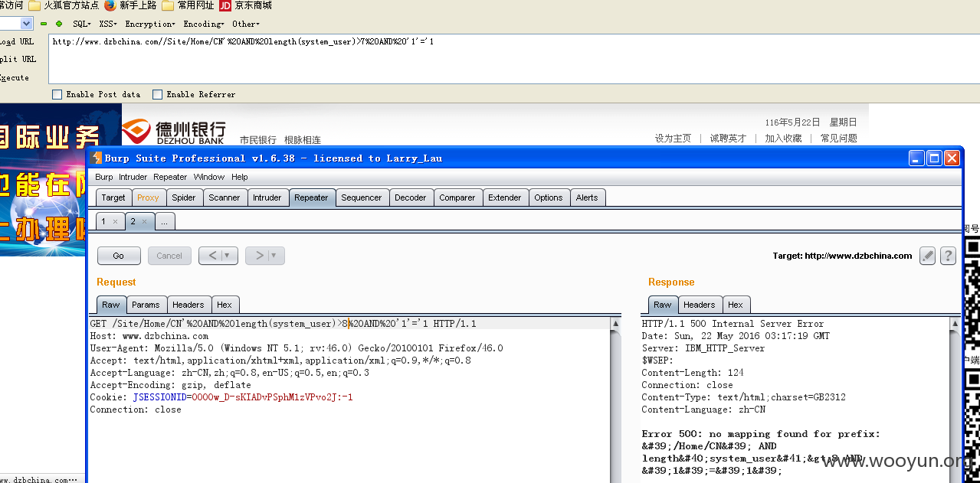This screenshot has height=483, width=980.
Task: Click the 诚聘英才 link on webpage
Action: tap(728, 139)
